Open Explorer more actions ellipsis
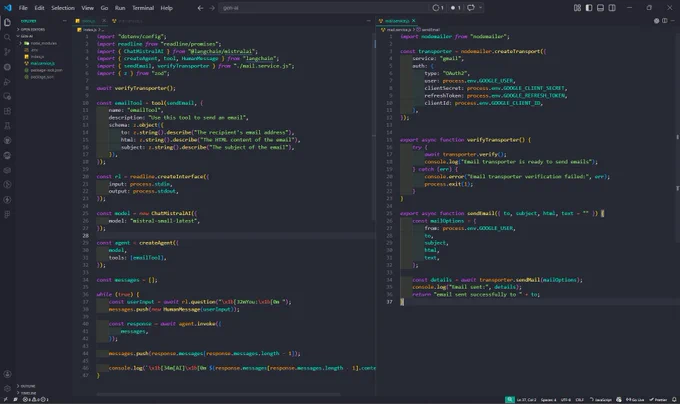 [65, 21]
